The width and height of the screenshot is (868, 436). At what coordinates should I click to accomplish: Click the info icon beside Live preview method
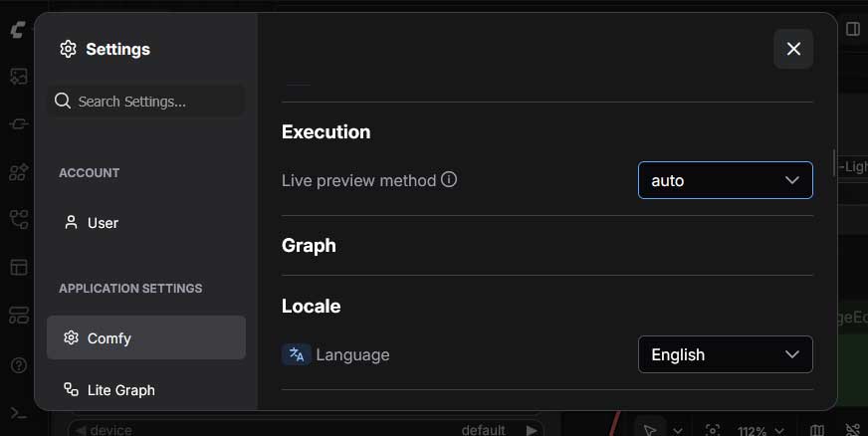[449, 180]
